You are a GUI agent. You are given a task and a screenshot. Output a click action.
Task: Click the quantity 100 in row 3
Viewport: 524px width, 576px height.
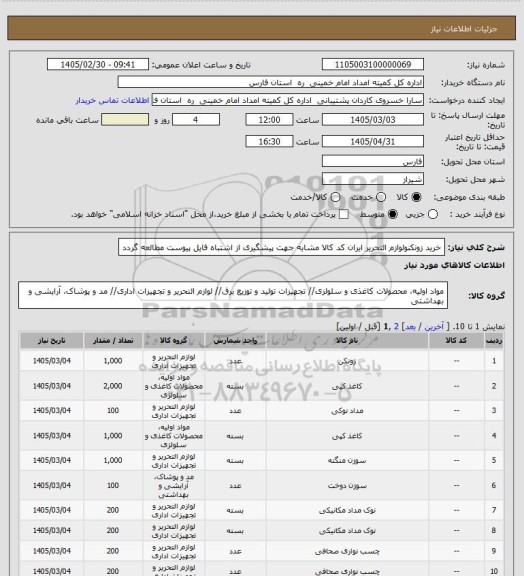tap(113, 410)
